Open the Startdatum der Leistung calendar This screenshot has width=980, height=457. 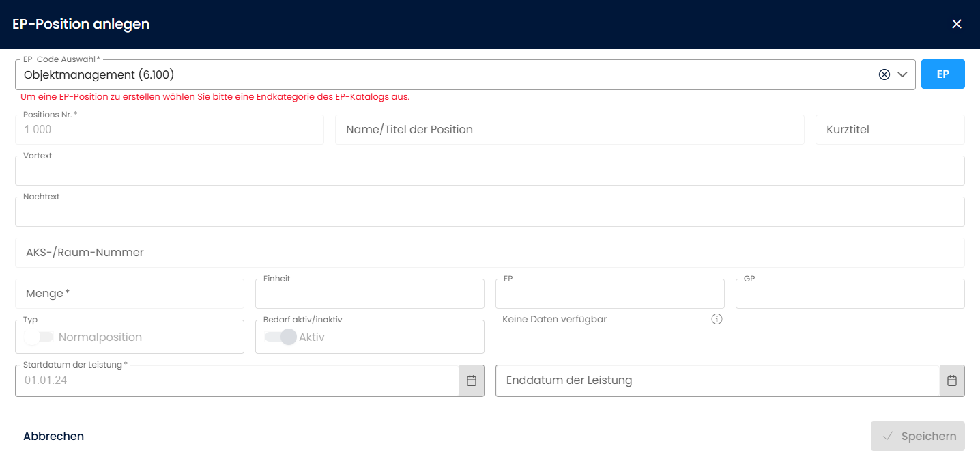[471, 380]
